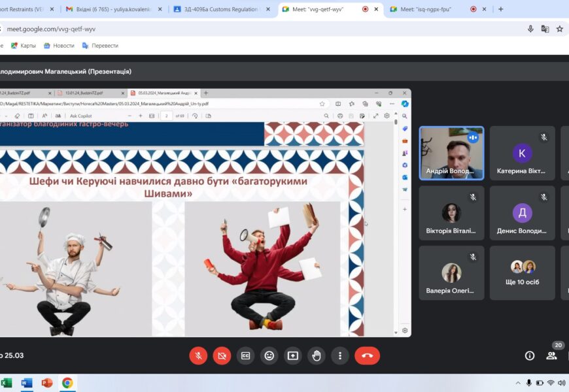The width and height of the screenshot is (569, 392).
Task: Select Андрій Волод... video tile
Action: click(451, 153)
